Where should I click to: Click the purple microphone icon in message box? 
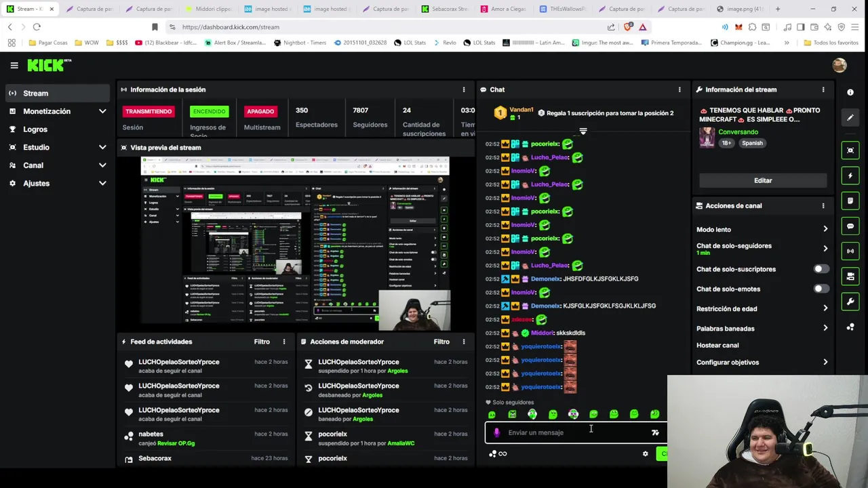coord(497,432)
